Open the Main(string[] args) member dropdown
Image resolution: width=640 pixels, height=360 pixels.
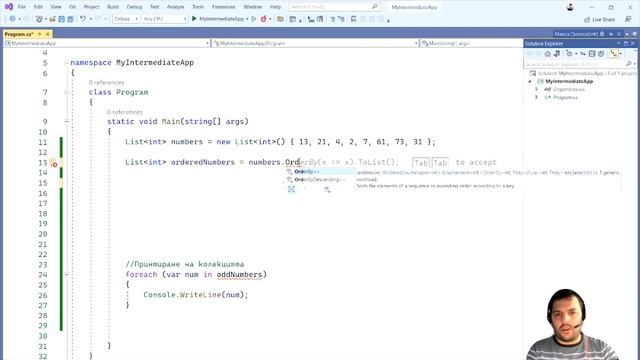pyautogui.click(x=471, y=43)
